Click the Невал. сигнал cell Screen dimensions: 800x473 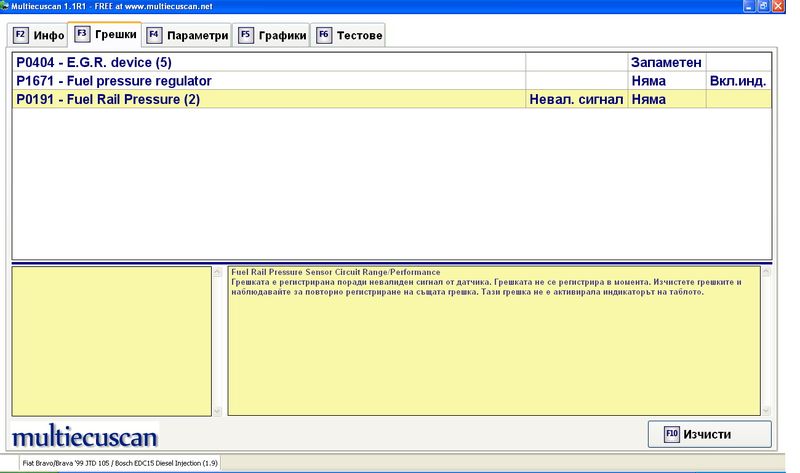(576, 99)
